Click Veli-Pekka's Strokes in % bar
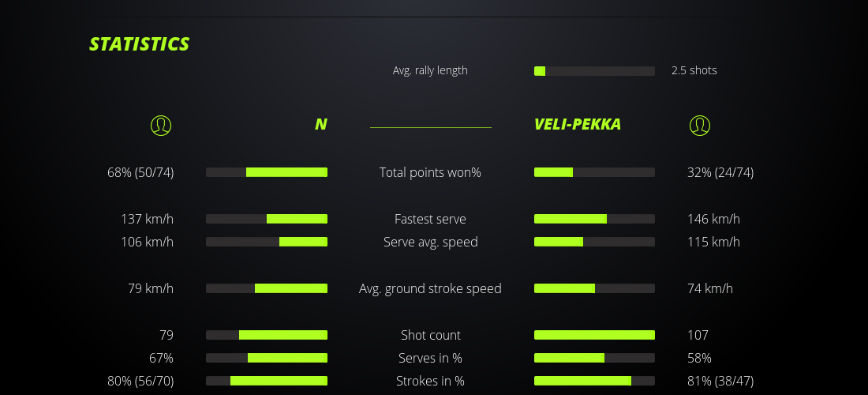Image resolution: width=868 pixels, height=395 pixels. pyautogui.click(x=594, y=381)
